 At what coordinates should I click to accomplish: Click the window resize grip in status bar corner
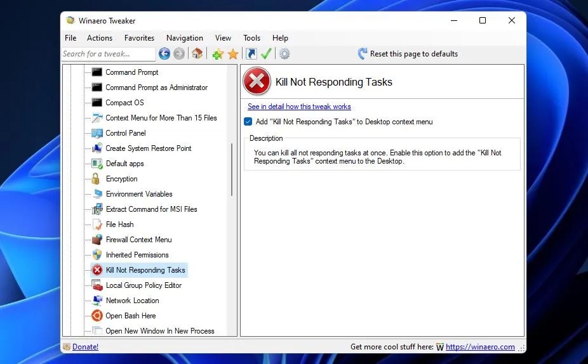pos(521,348)
